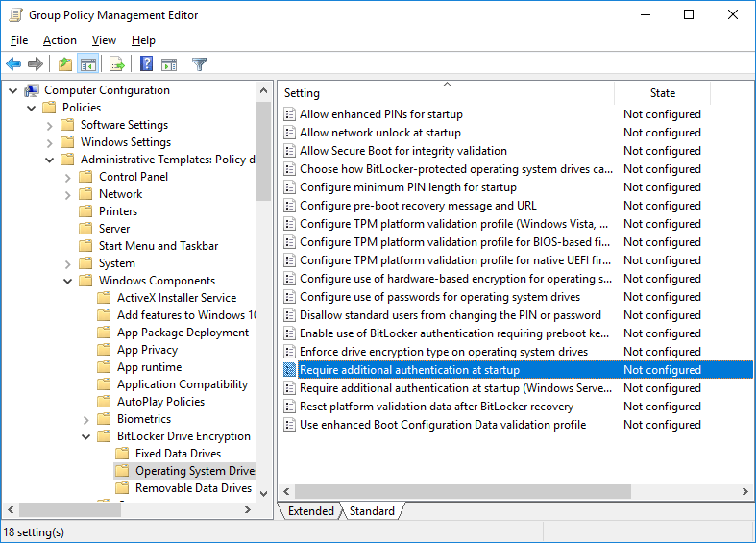Select Application Compatibility tree item
Image resolution: width=756 pixels, height=543 pixels.
click(183, 384)
